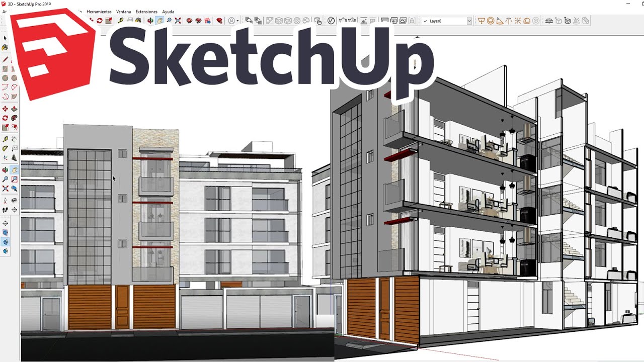Click the Position Camera tool

[x=5, y=201]
